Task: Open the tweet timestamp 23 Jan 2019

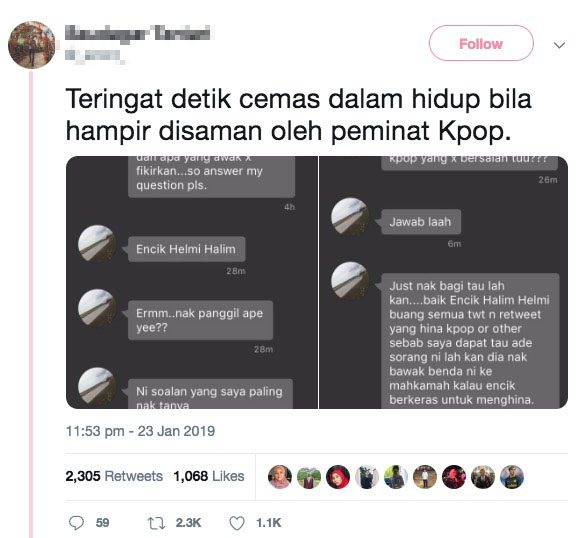Action: 140,431
